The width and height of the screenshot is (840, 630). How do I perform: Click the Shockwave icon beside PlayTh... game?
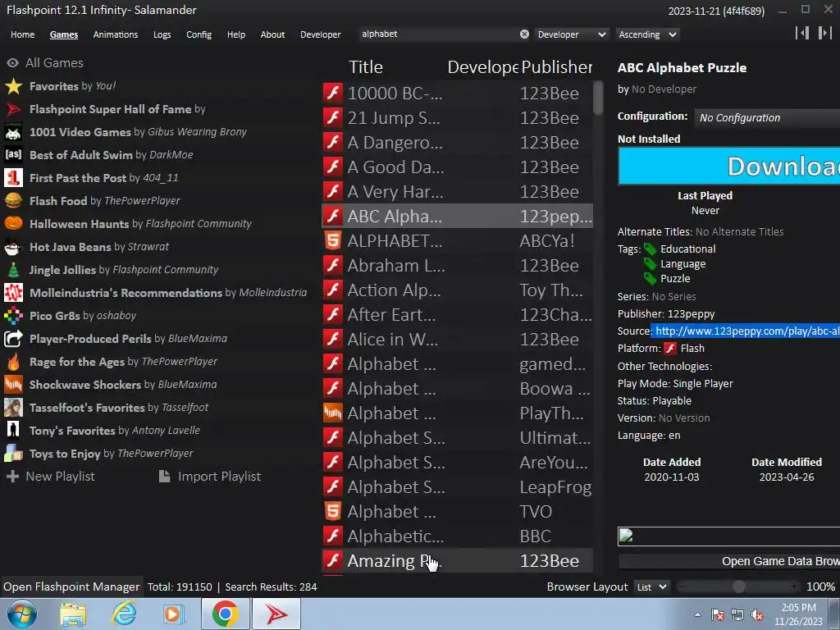pos(333,413)
